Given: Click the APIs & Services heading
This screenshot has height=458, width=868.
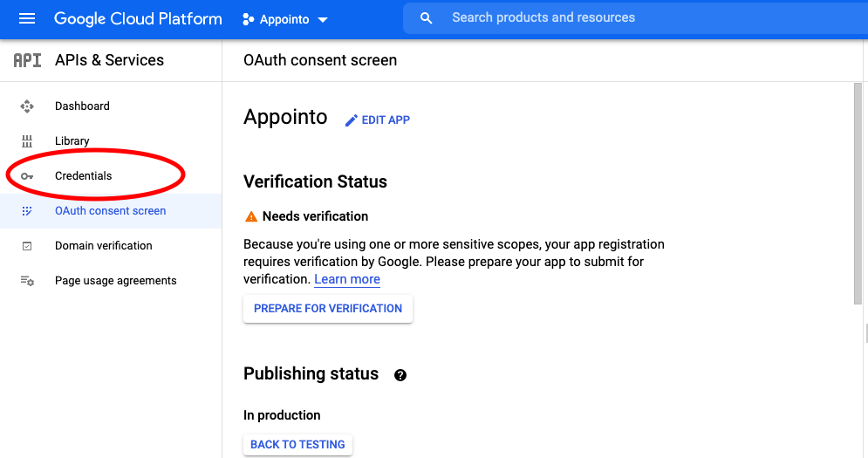Looking at the screenshot, I should coord(109,60).
